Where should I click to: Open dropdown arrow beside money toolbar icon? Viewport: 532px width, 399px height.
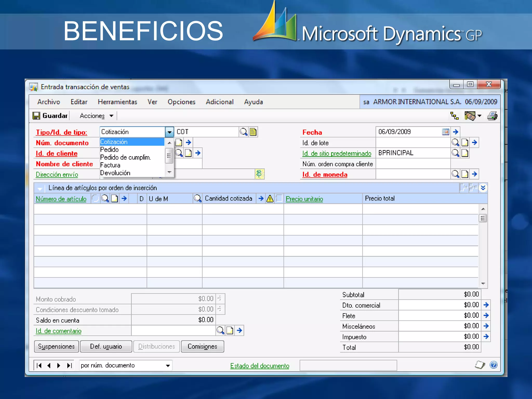(x=480, y=116)
